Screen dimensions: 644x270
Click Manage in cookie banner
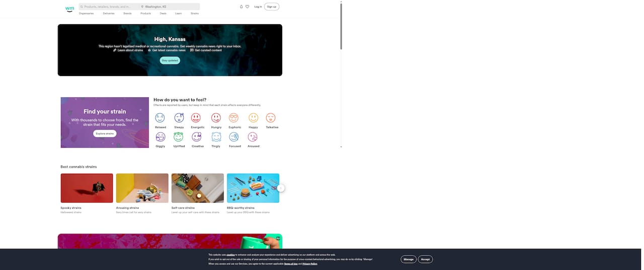click(x=409, y=259)
